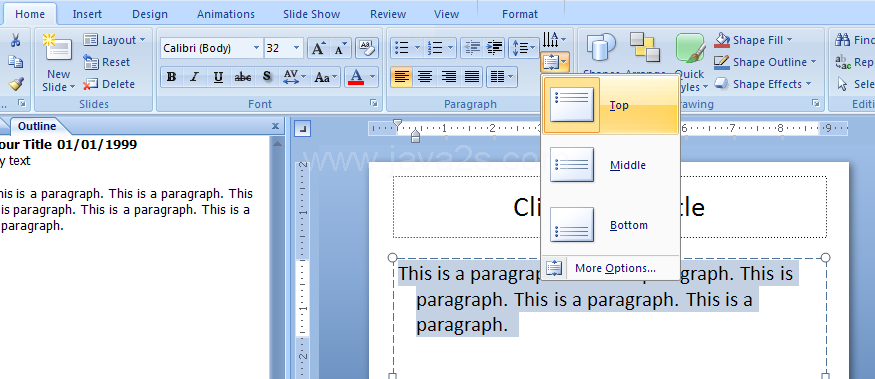Click the Align Text vertical alignment button
Image resolution: width=875 pixels, height=379 pixels.
pos(555,62)
